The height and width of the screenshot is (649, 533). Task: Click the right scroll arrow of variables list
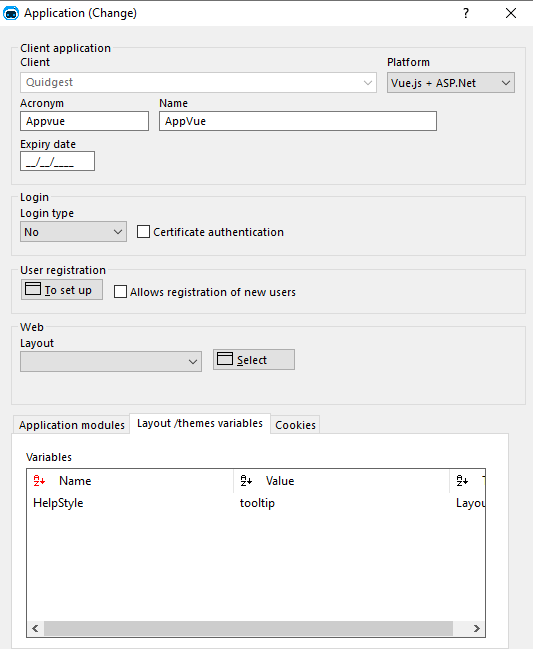coord(476,628)
